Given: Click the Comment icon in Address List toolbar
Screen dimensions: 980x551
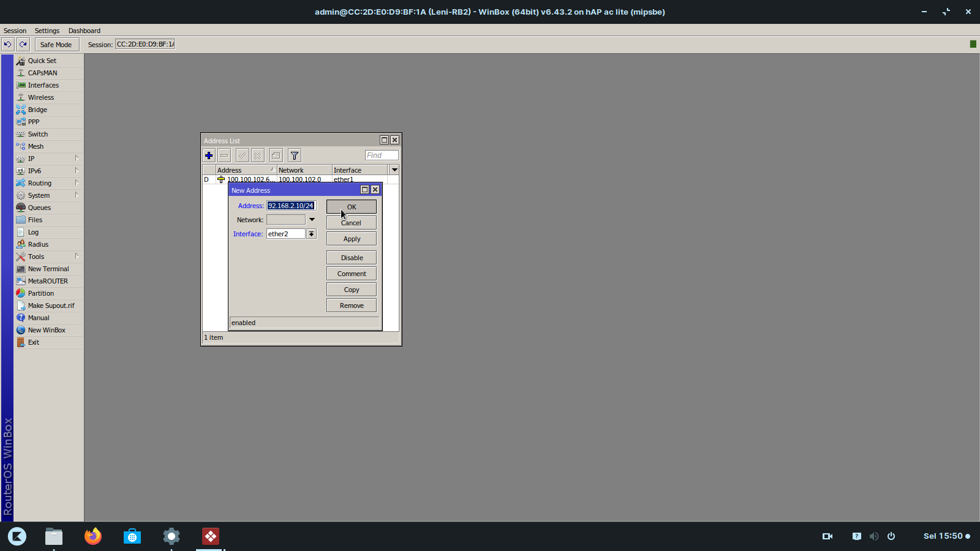Looking at the screenshot, I should pyautogui.click(x=276, y=156).
